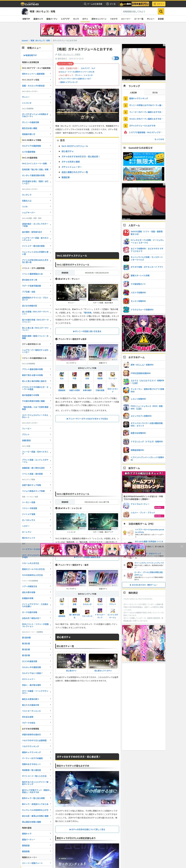186x868 pixels.
Task: Expand the カルテジアの最新情報 sidebar item
Action: [37, 146]
